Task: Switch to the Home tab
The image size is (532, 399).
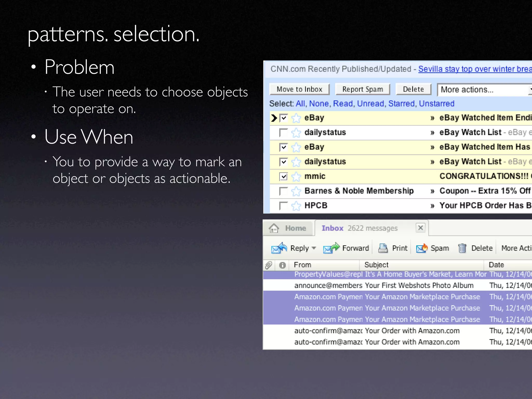Action: [x=288, y=228]
